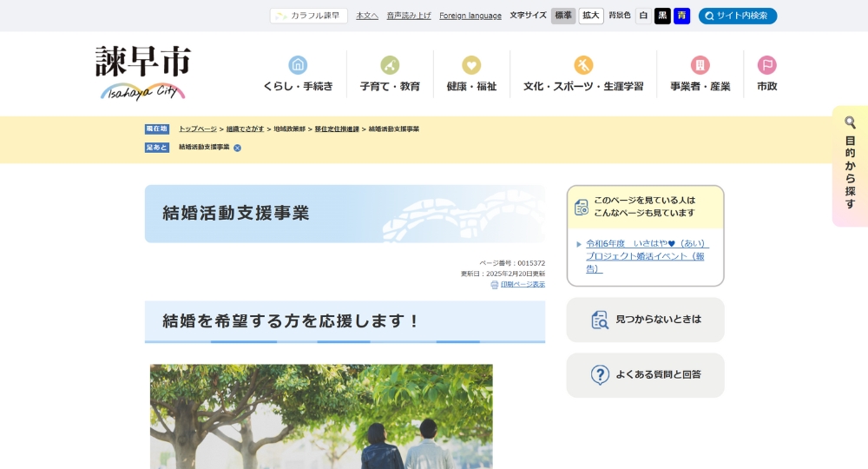Select white 白 background color
868x469 pixels.
click(643, 16)
